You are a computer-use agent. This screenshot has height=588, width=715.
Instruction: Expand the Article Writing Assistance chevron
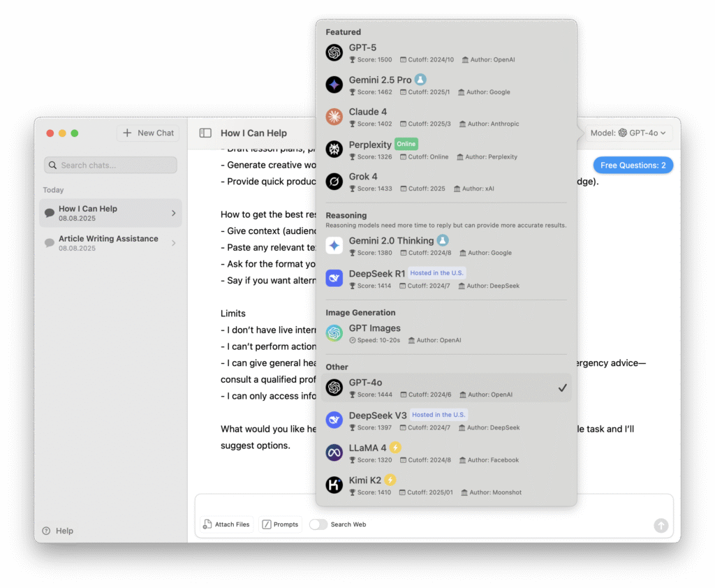pyautogui.click(x=173, y=243)
